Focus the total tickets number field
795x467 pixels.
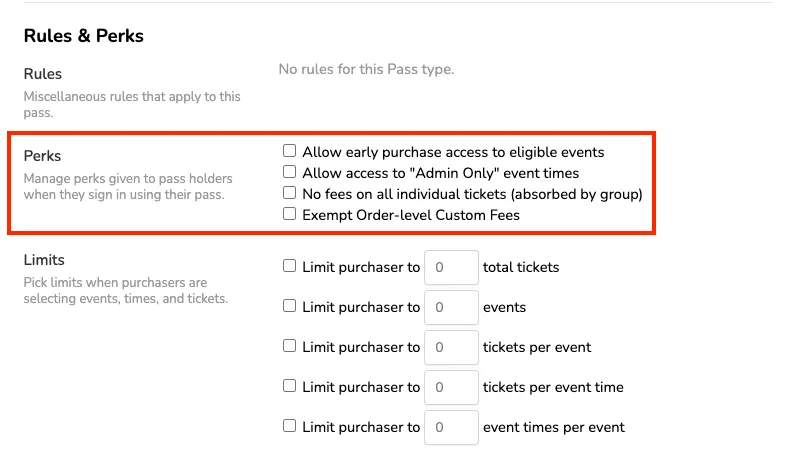[x=451, y=267]
